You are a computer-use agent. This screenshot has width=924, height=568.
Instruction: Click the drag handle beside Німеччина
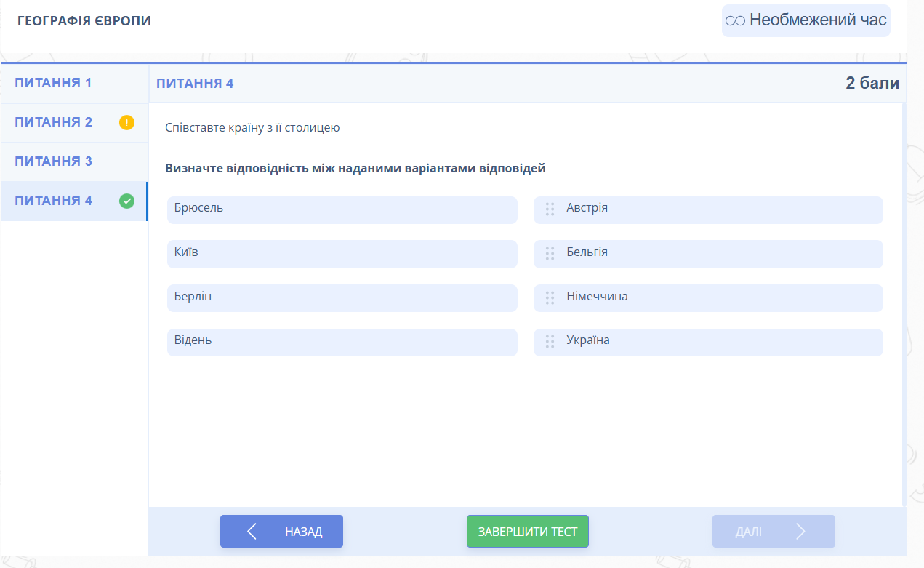[550, 297]
